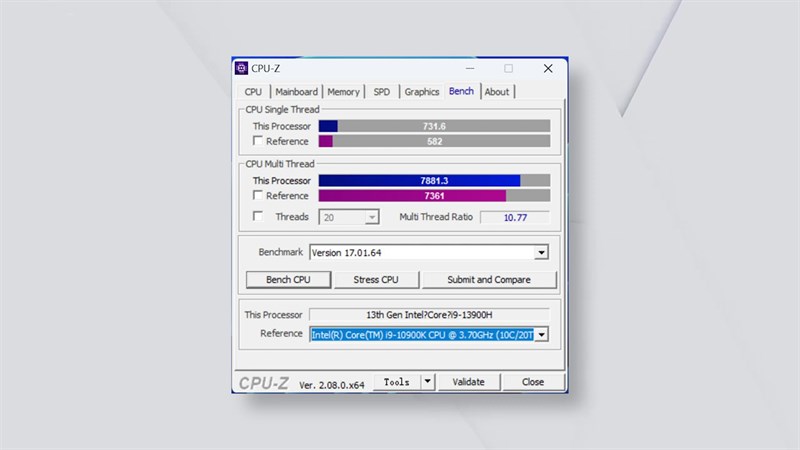800x450 pixels.
Task: Switch to the CPU tab
Action: click(x=253, y=92)
